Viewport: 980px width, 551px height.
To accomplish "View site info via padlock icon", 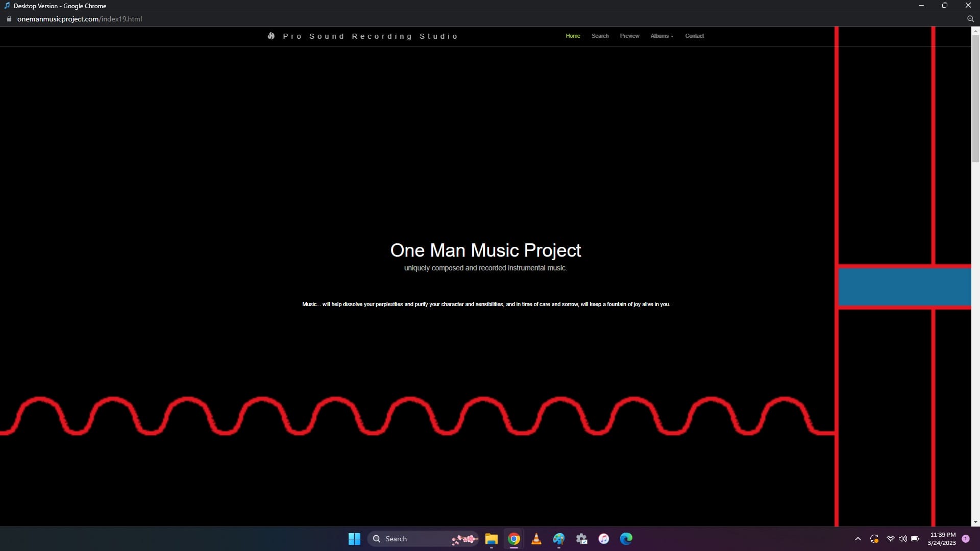I will 9,19.
